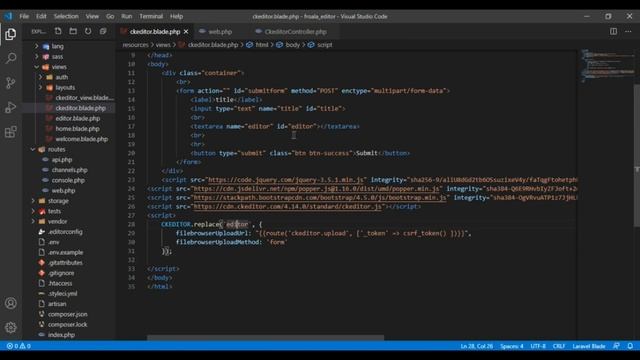Click the New File icon in Explorer
This screenshot has width=640, height=360.
click(x=58, y=31)
